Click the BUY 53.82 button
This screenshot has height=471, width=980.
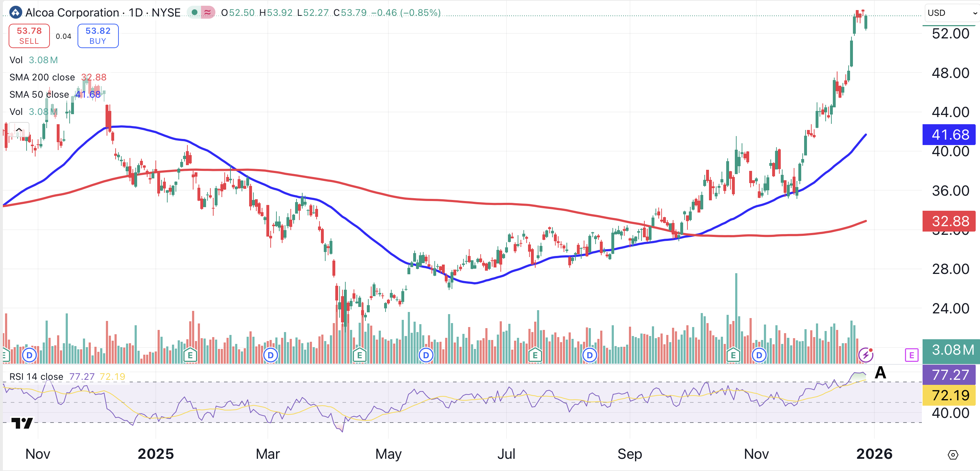coord(98,36)
